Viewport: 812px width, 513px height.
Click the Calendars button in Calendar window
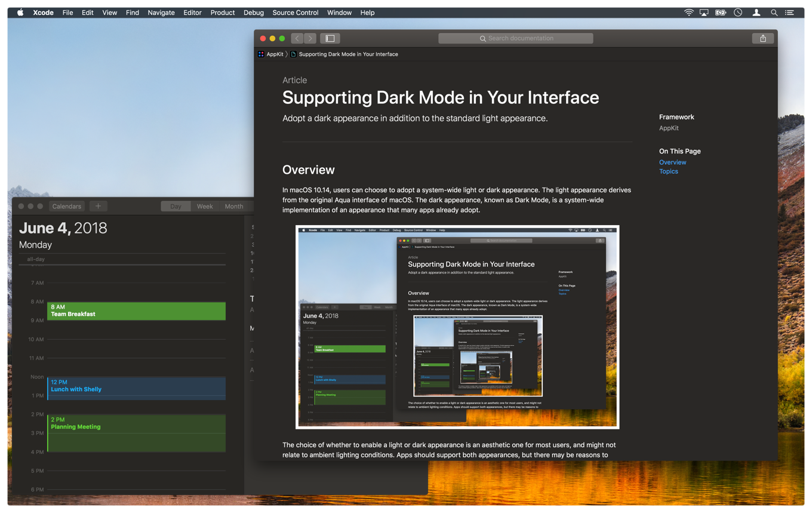pyautogui.click(x=67, y=206)
